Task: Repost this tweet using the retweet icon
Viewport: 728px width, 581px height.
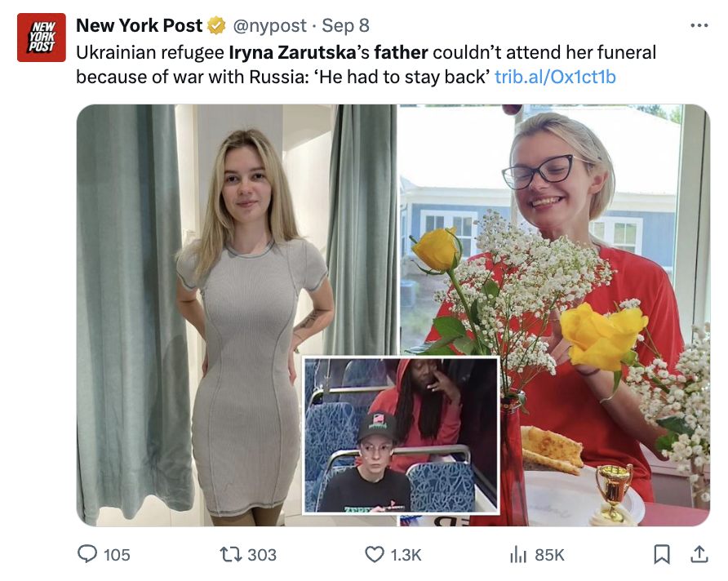Action: tap(231, 555)
